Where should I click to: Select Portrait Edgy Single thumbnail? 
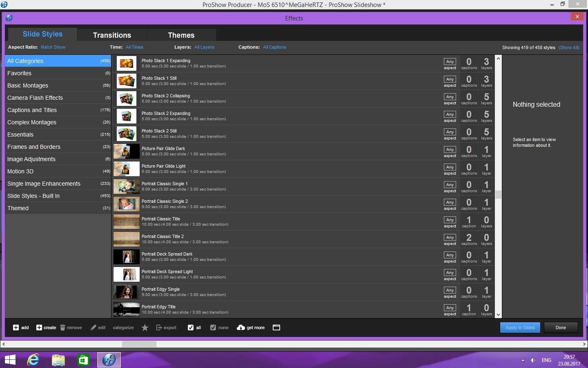pos(127,292)
